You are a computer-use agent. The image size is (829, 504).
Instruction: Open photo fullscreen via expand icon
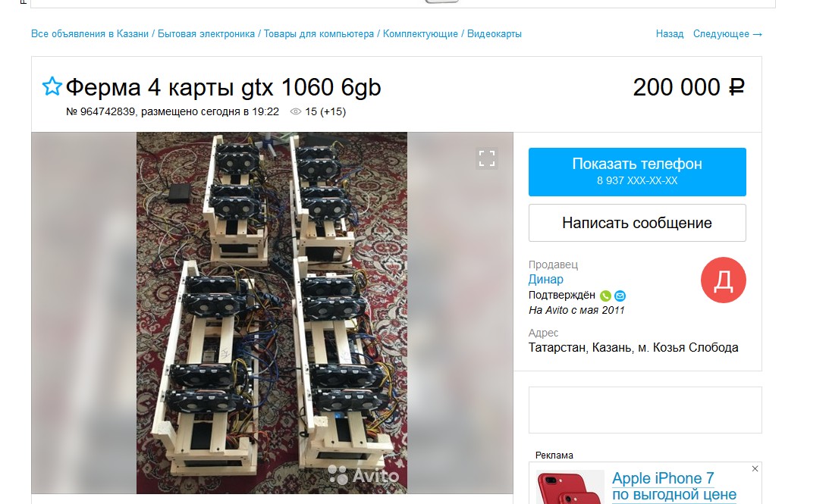tap(486, 158)
